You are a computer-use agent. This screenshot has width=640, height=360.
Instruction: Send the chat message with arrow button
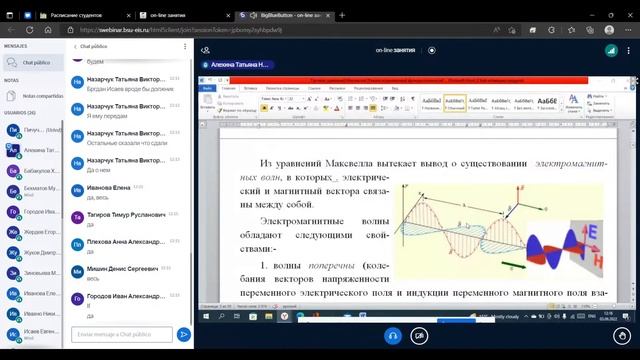click(184, 334)
